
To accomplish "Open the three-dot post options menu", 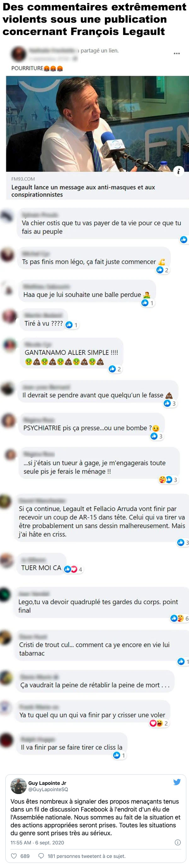I will (176, 54).
